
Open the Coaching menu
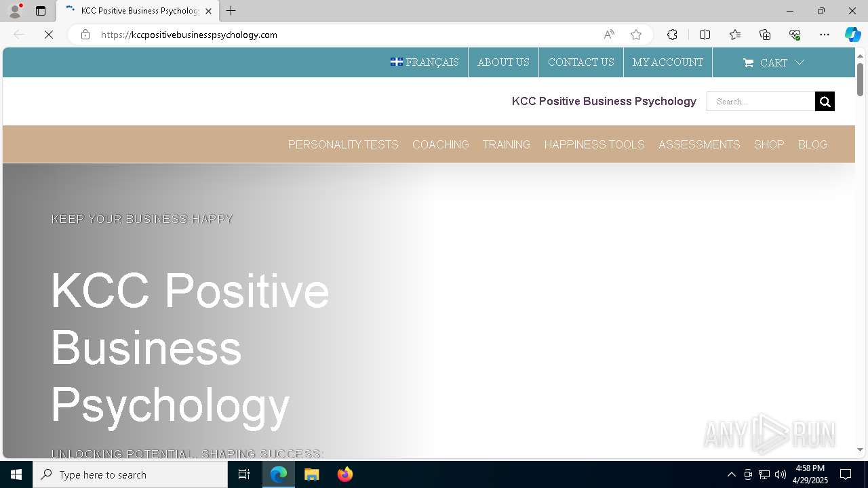441,144
